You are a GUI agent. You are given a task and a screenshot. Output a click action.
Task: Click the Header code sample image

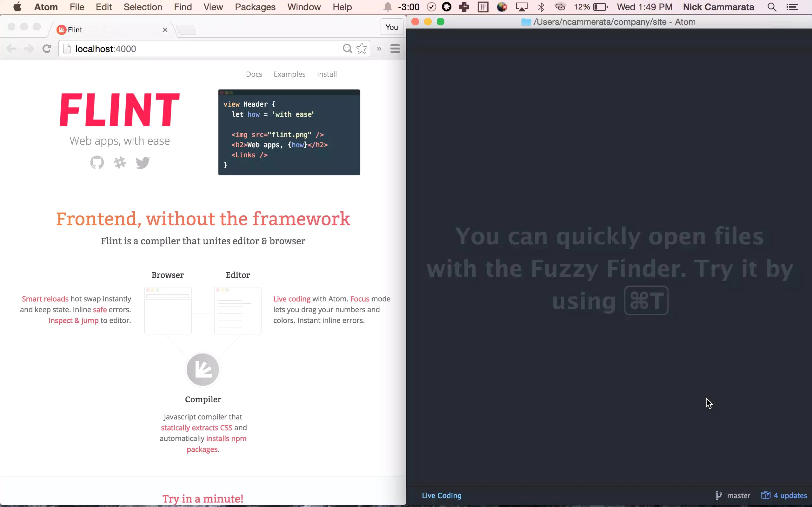pos(289,132)
